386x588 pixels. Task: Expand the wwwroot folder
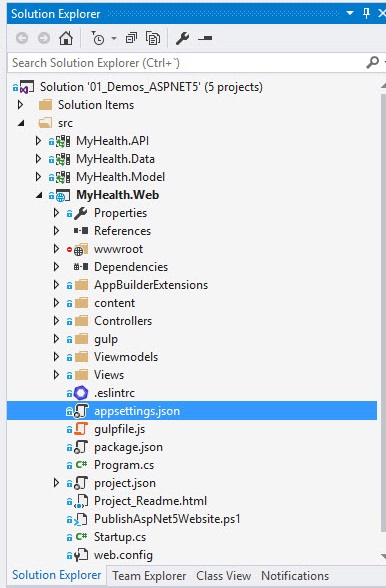56,249
